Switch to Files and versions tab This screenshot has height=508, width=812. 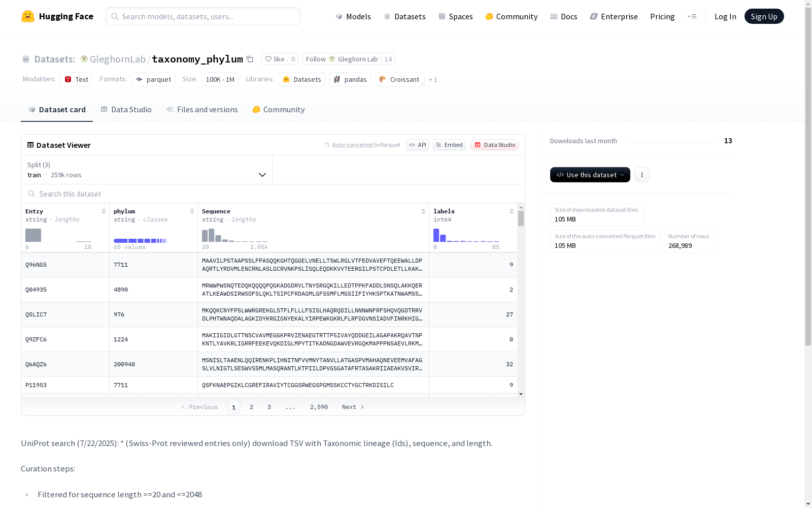click(x=202, y=109)
